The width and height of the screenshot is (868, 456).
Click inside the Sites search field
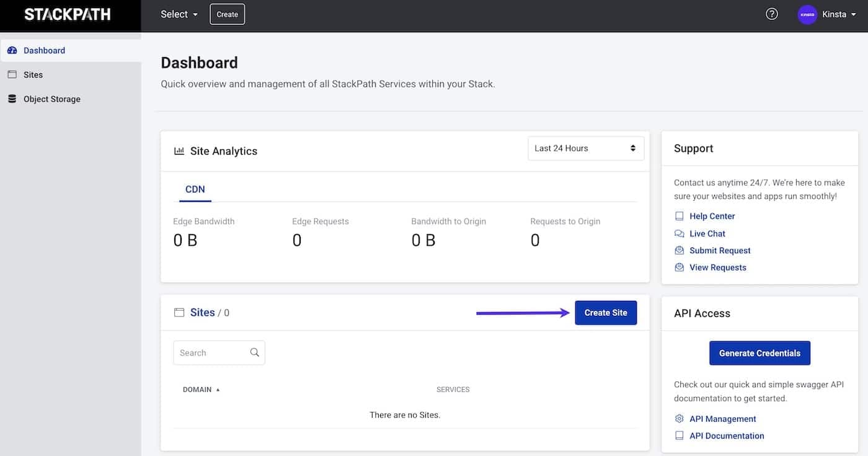[211, 352]
